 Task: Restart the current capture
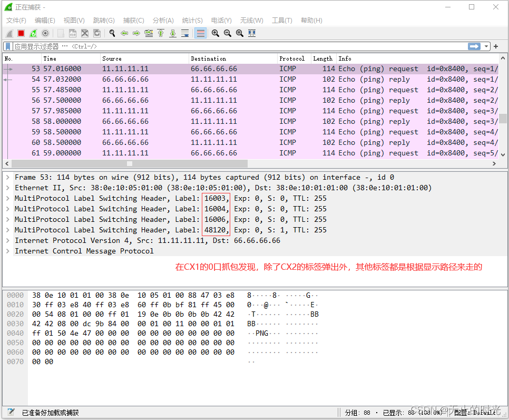33,33
